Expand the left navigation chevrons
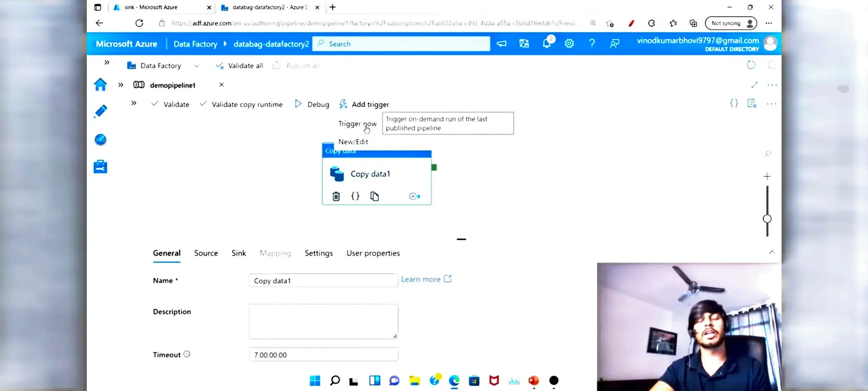Viewport: 868px width, 391px height. 107,63
